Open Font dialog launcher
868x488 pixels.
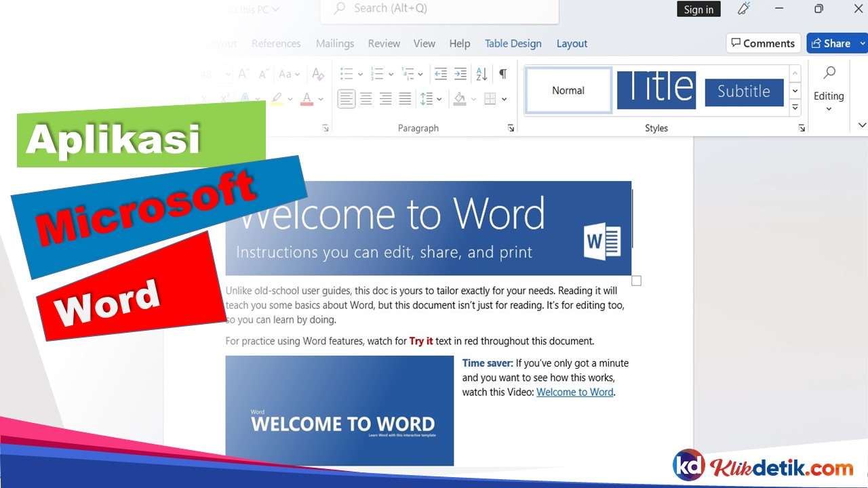click(x=325, y=128)
